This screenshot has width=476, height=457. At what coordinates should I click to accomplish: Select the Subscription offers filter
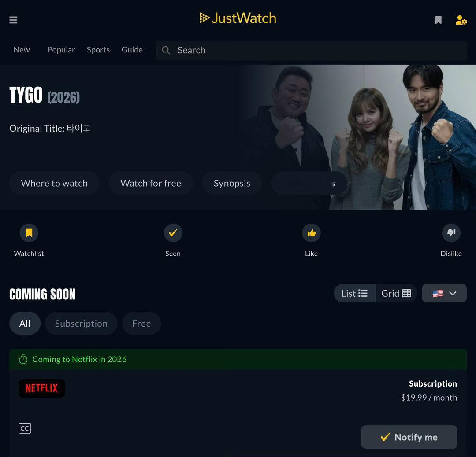point(82,324)
